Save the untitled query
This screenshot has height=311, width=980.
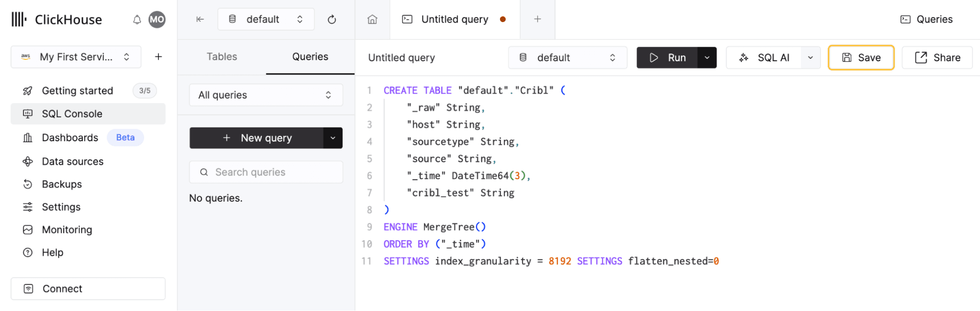[861, 58]
